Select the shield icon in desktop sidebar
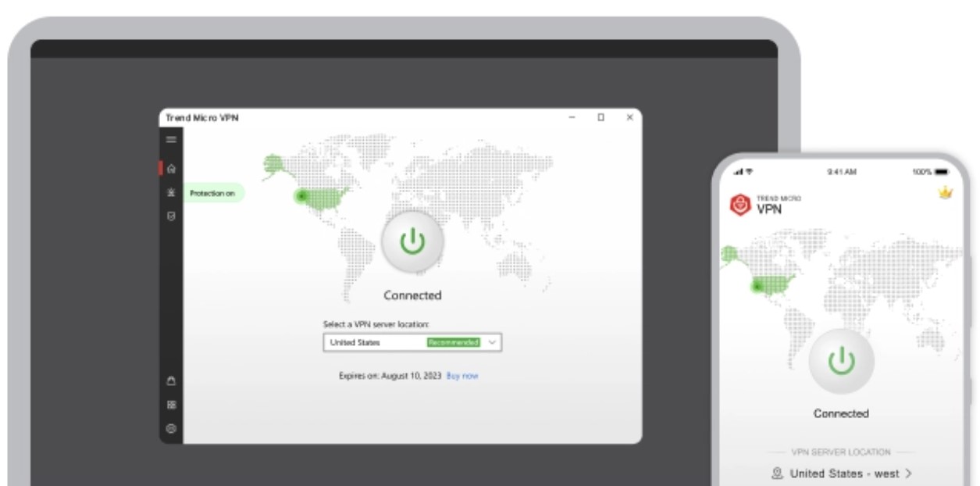The height and width of the screenshot is (486, 980). (172, 216)
